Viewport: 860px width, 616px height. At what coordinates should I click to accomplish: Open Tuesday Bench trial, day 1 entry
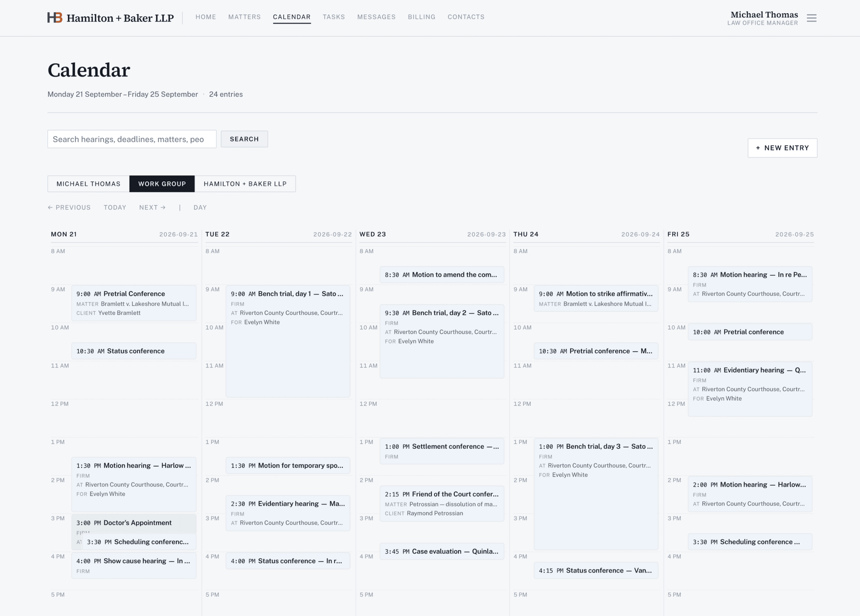[x=288, y=341]
